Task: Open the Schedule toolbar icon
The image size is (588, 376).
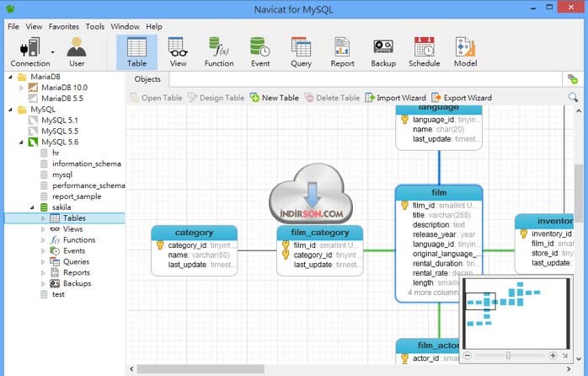Action: 424,52
